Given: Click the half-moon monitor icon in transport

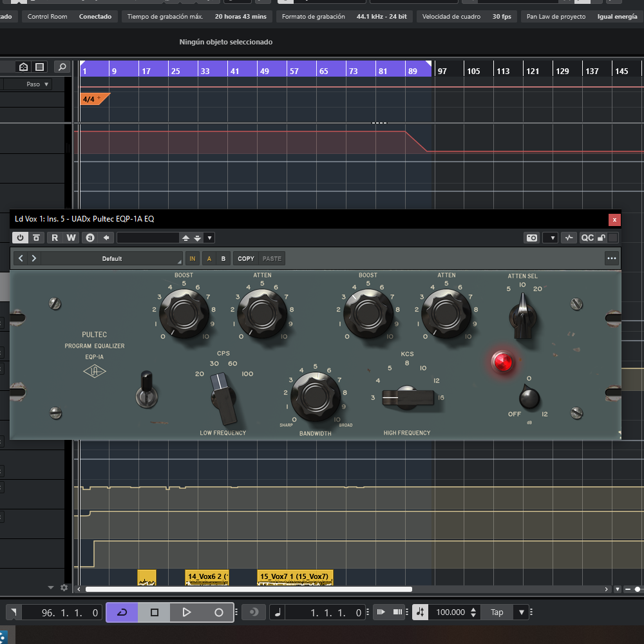Looking at the screenshot, I should point(254,612).
